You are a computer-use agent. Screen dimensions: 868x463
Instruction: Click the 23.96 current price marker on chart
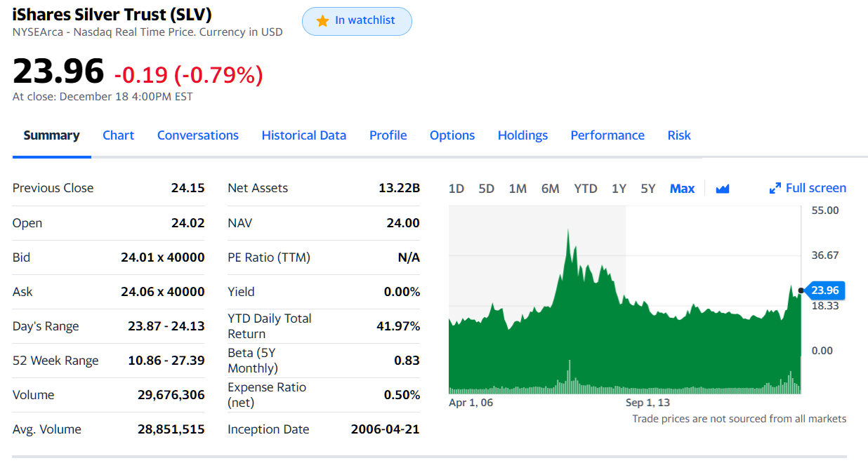825,290
